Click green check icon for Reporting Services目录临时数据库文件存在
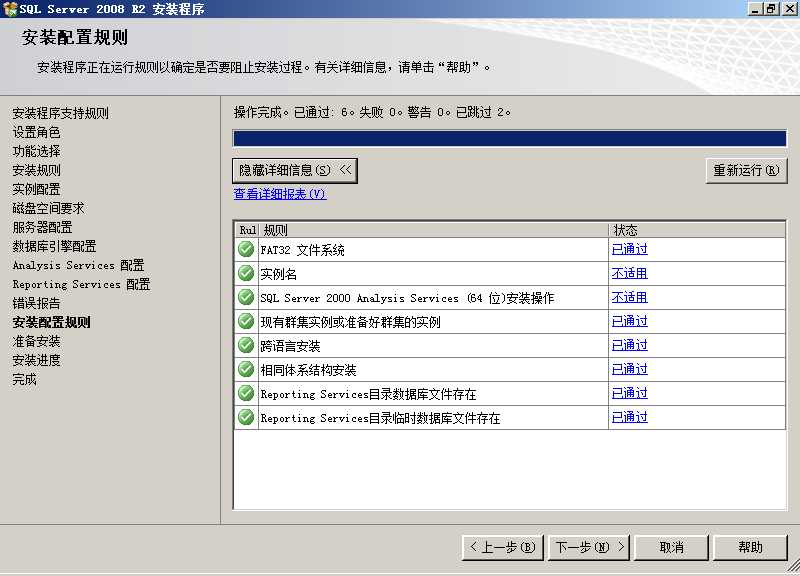The width and height of the screenshot is (800, 576). [246, 417]
